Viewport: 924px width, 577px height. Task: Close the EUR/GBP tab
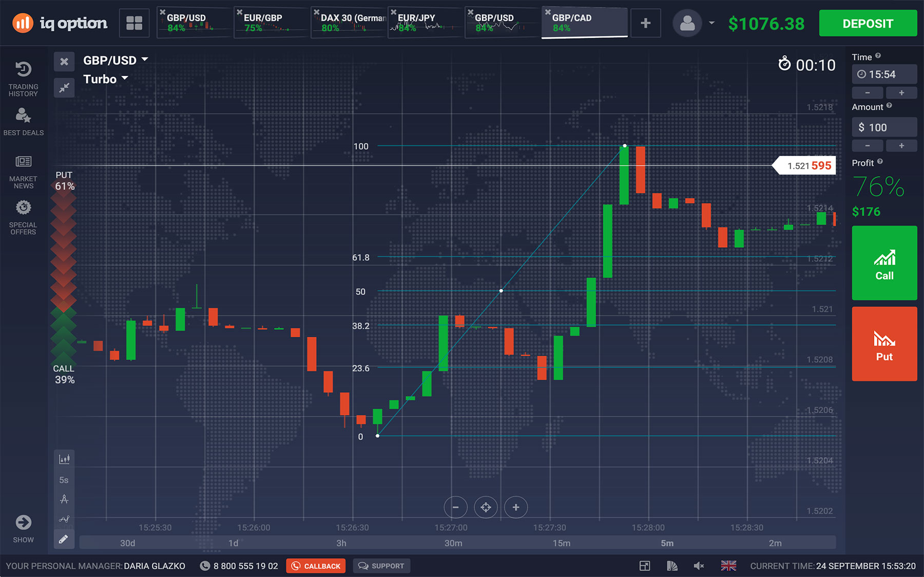pyautogui.click(x=239, y=12)
